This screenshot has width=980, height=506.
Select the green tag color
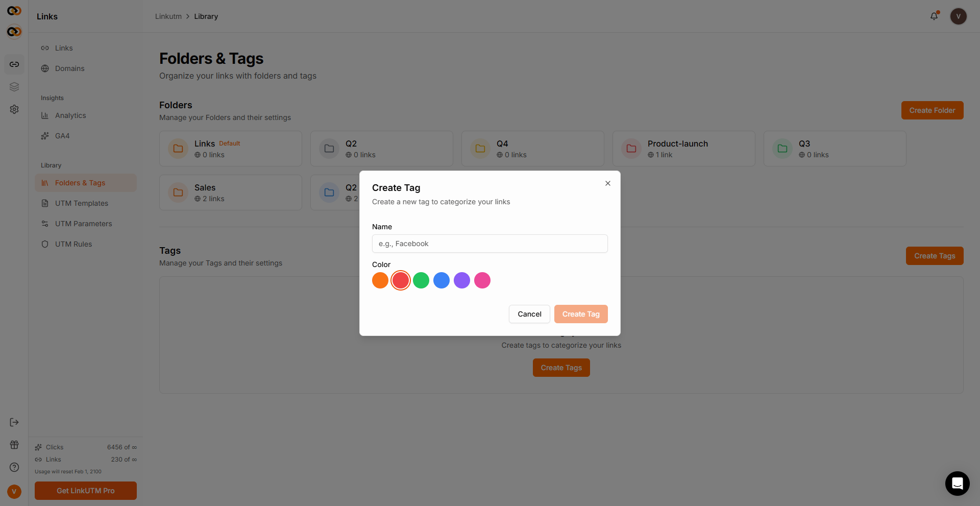[x=421, y=280]
